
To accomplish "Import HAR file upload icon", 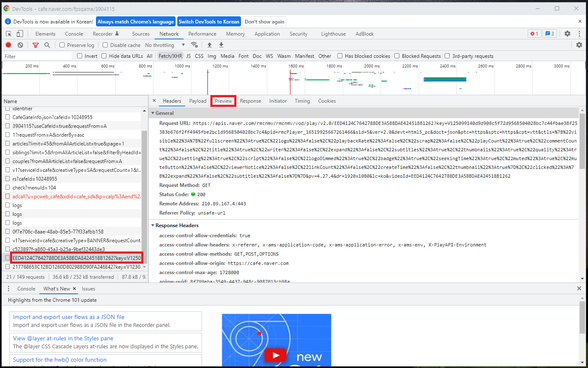I will coord(210,45).
